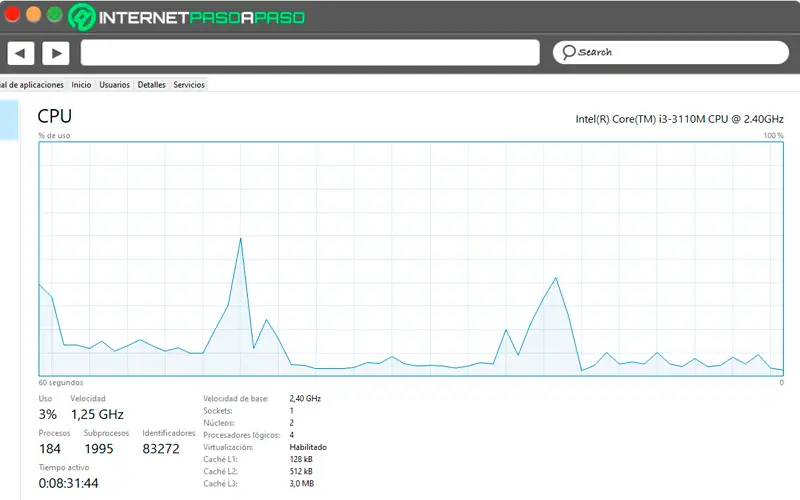Click the Identificadores value 83272

pos(161,449)
